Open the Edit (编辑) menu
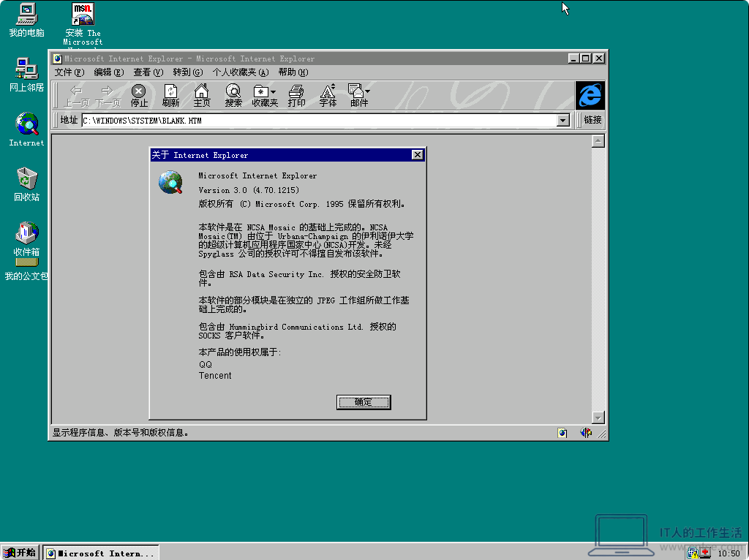 (x=109, y=72)
